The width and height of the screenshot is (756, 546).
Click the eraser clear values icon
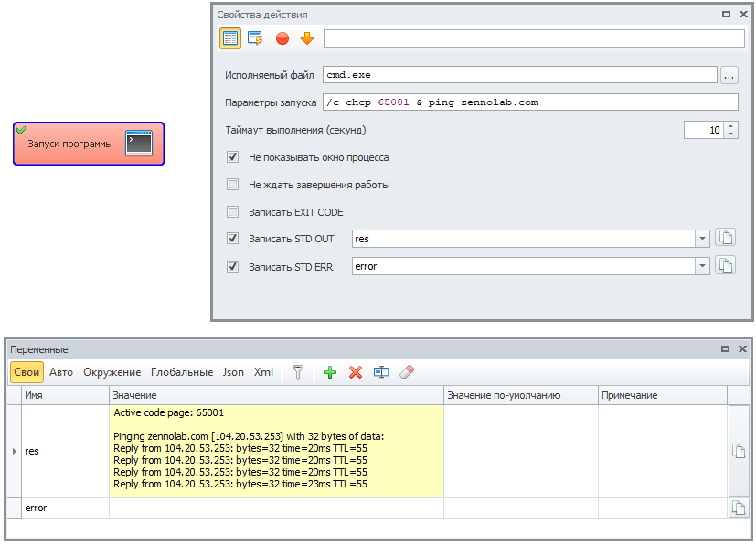pyautogui.click(x=407, y=372)
